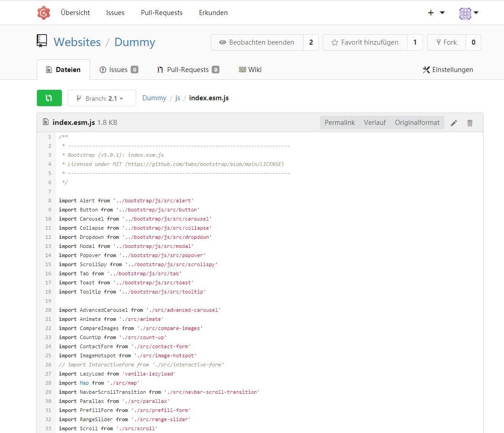This screenshot has height=433, width=504.
Task: Toggle Beobachten beenden watch button
Action: [x=257, y=42]
